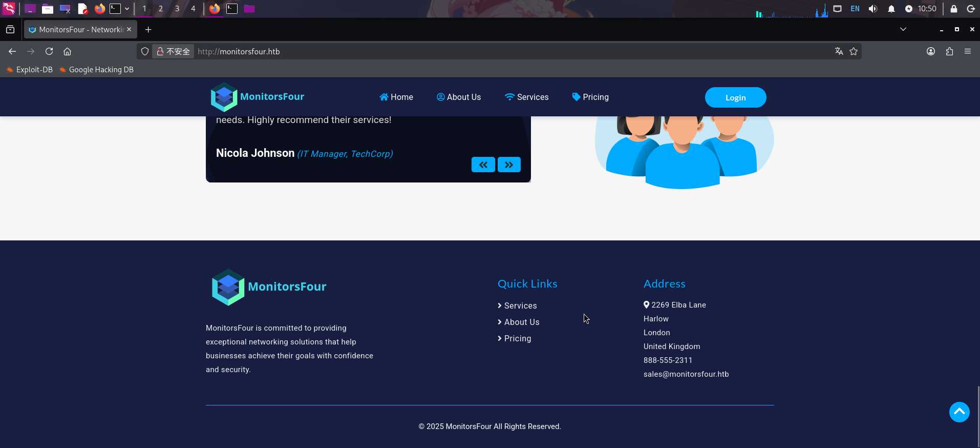Go back to the previous page
980x448 pixels.
12,51
